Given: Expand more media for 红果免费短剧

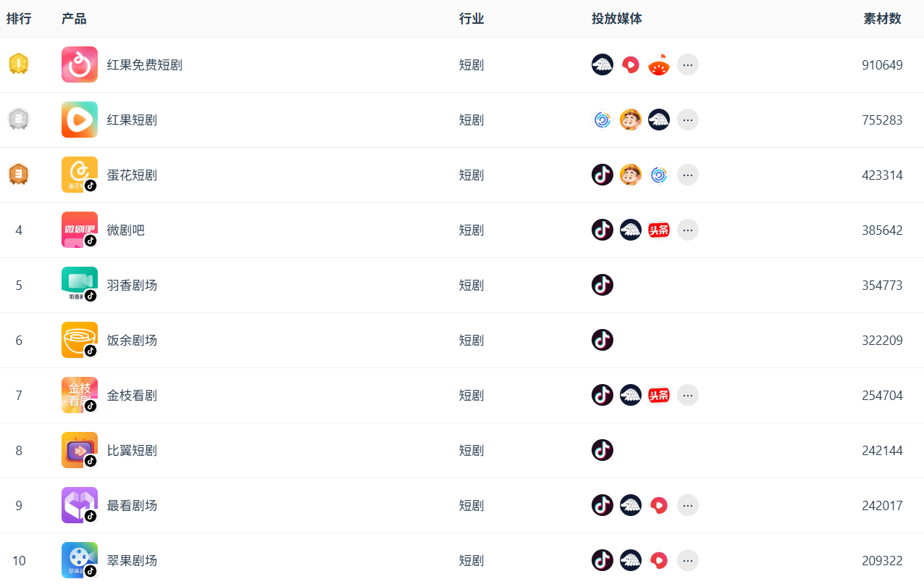Looking at the screenshot, I should (688, 64).
